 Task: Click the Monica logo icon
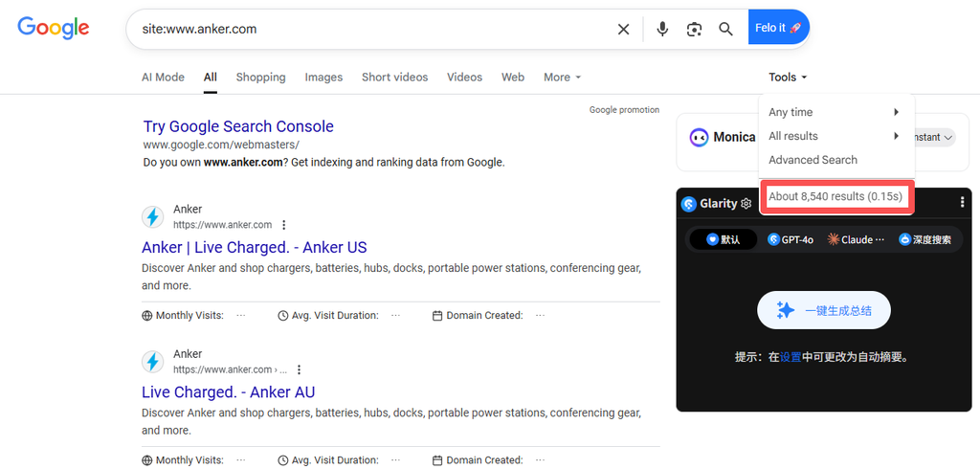699,137
